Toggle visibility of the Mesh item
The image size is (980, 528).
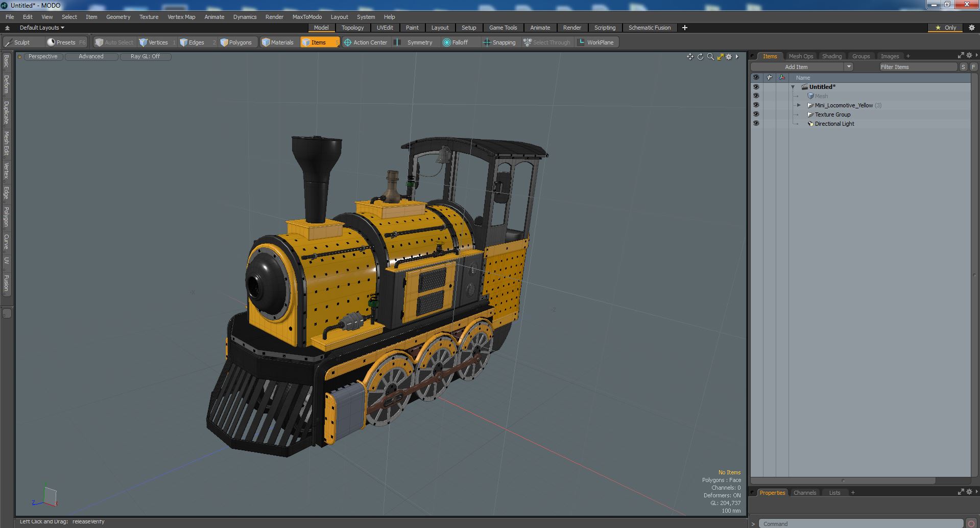tap(756, 96)
